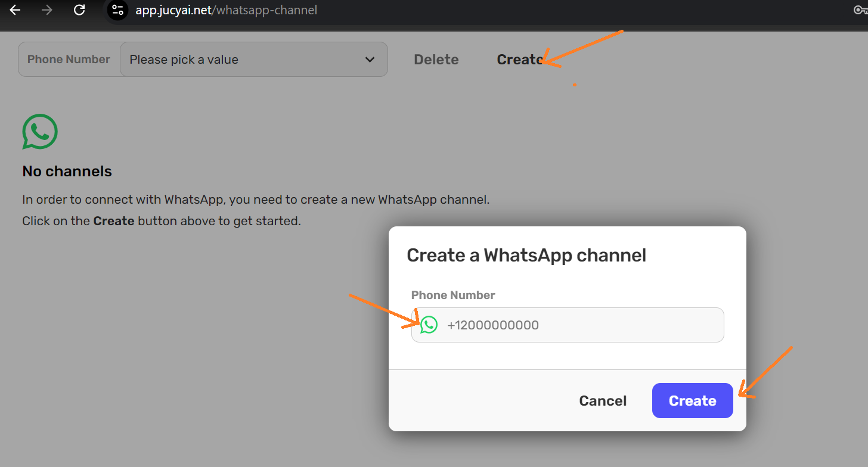This screenshot has width=868, height=467.
Task: Click the Phone Number input in the dialog
Action: [568, 325]
